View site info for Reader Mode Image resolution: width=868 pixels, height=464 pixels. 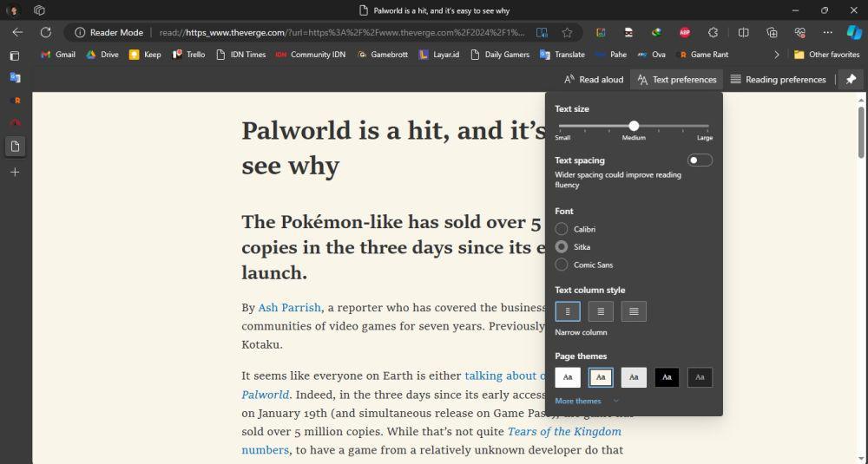109,33
